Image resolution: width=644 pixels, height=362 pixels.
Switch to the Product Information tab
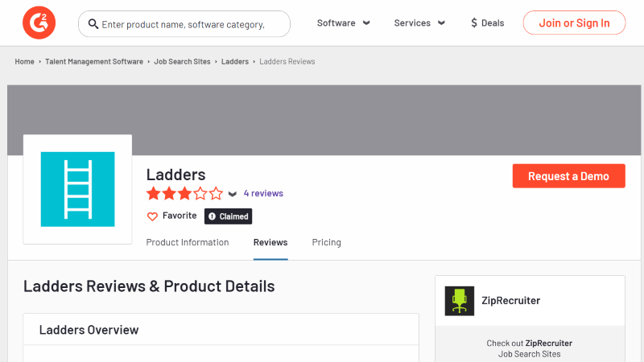[x=188, y=243]
